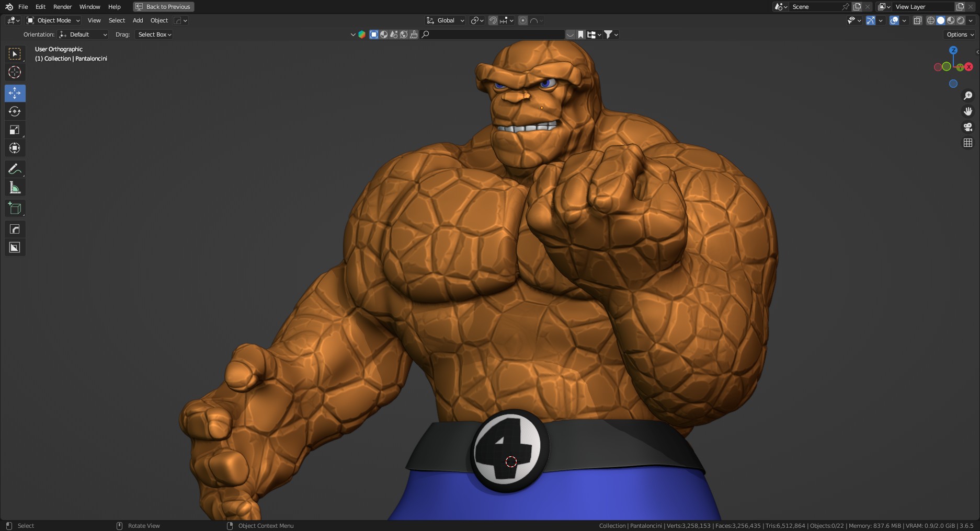Open the filter funnel dropdown
This screenshot has width=980, height=531.
(x=611, y=34)
